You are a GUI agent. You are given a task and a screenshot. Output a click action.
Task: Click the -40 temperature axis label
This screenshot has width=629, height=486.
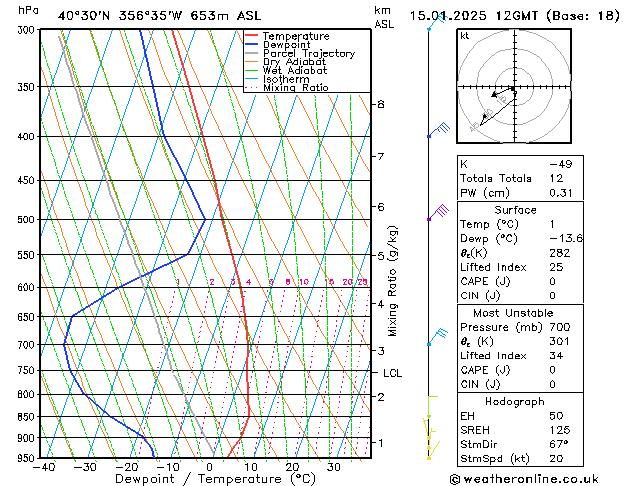click(x=44, y=468)
